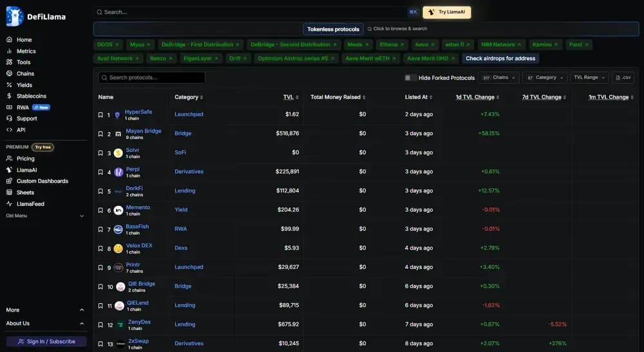Toggle the Hide Forked Protocols switch
This screenshot has height=352, width=644.
[x=409, y=78]
